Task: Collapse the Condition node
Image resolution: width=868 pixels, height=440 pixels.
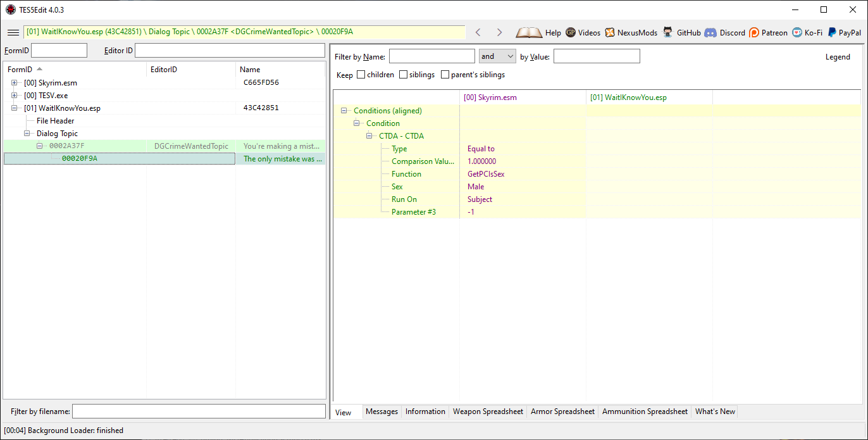Action: point(357,123)
